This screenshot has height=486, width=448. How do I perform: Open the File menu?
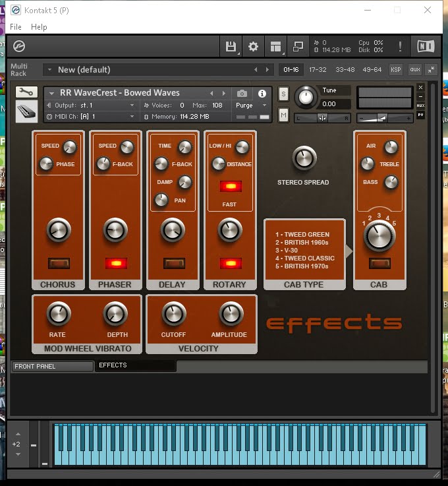15,27
